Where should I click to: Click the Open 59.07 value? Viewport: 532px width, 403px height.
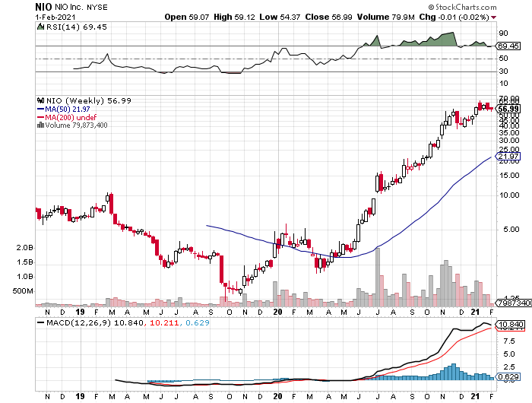coord(187,17)
